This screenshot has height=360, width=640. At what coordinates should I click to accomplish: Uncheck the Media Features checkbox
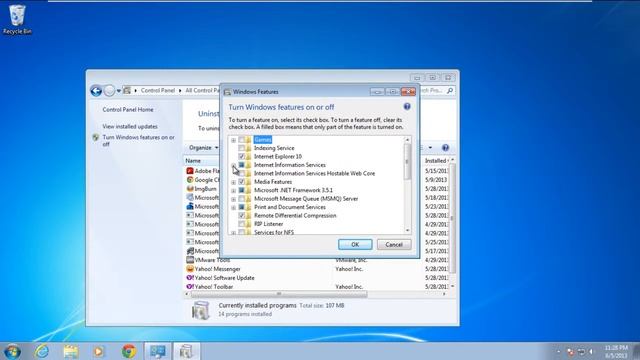pyautogui.click(x=242, y=182)
